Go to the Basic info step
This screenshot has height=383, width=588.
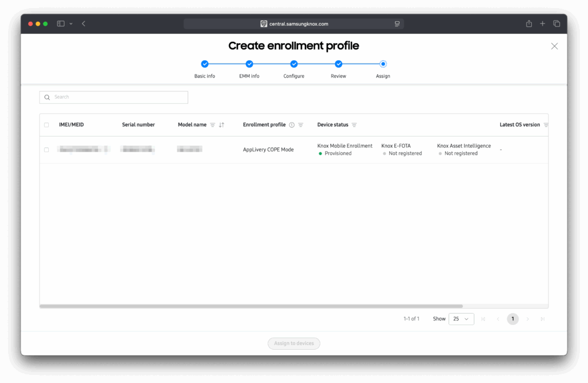click(x=204, y=64)
